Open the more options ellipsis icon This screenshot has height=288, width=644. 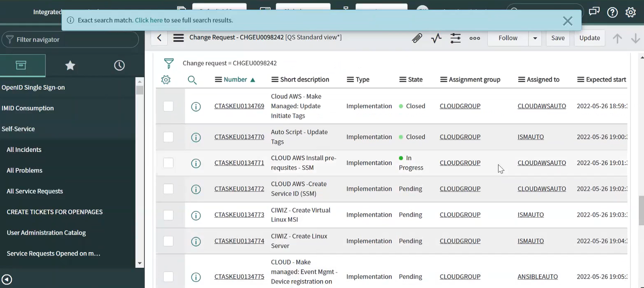(x=475, y=38)
